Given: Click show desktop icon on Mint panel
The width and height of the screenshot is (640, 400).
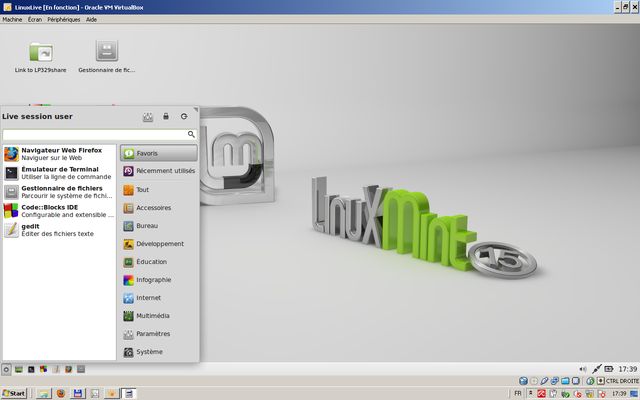Looking at the screenshot, I should [19, 369].
